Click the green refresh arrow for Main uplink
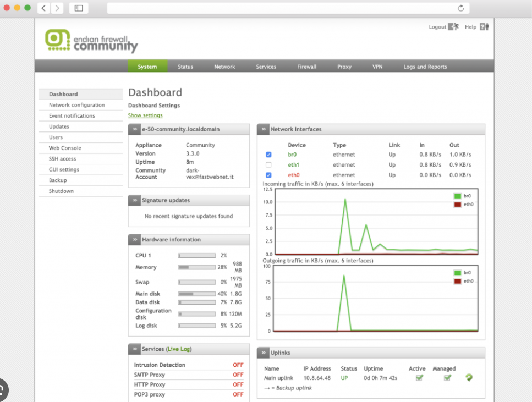 pyautogui.click(x=469, y=377)
